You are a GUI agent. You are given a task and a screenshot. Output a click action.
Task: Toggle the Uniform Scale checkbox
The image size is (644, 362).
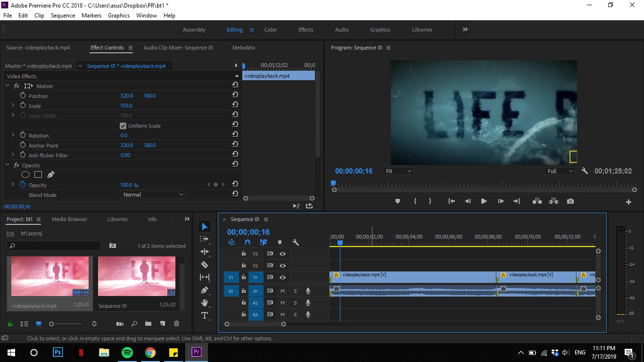click(123, 126)
